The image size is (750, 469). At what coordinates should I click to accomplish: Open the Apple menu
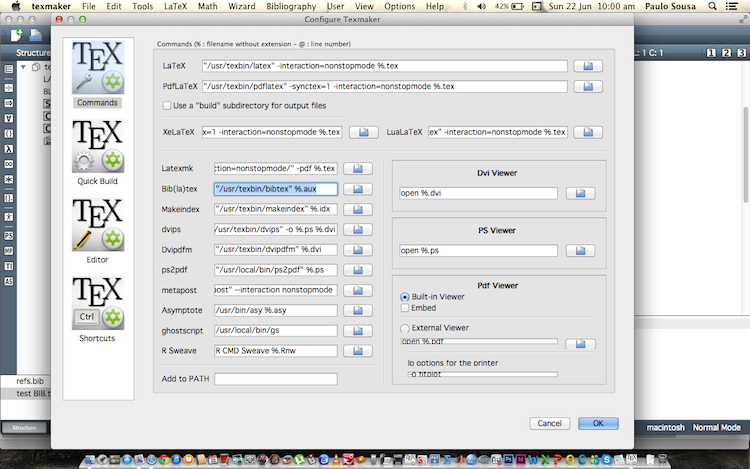point(16,6)
